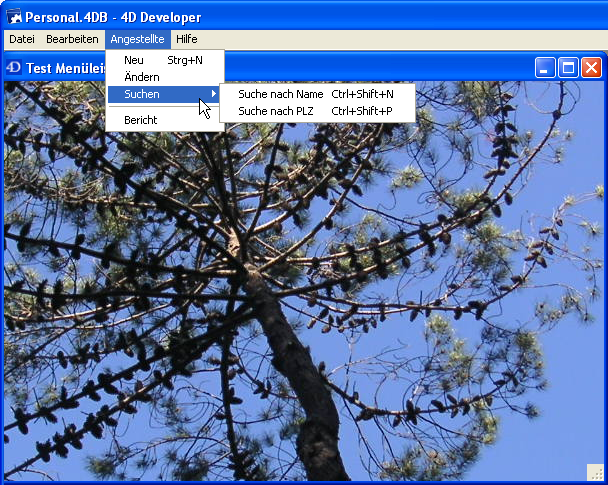
Task: Expand Suchen submenu arrow
Action: pos(213,94)
